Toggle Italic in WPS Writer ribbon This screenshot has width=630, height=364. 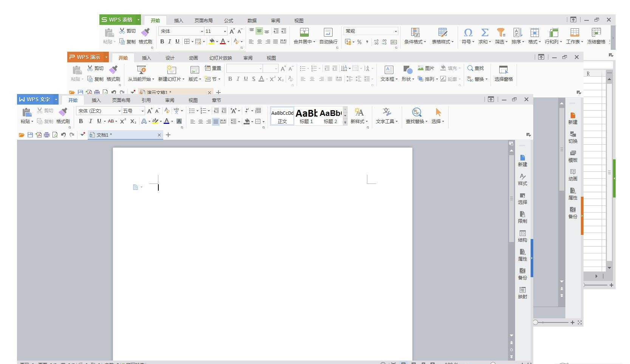(90, 121)
